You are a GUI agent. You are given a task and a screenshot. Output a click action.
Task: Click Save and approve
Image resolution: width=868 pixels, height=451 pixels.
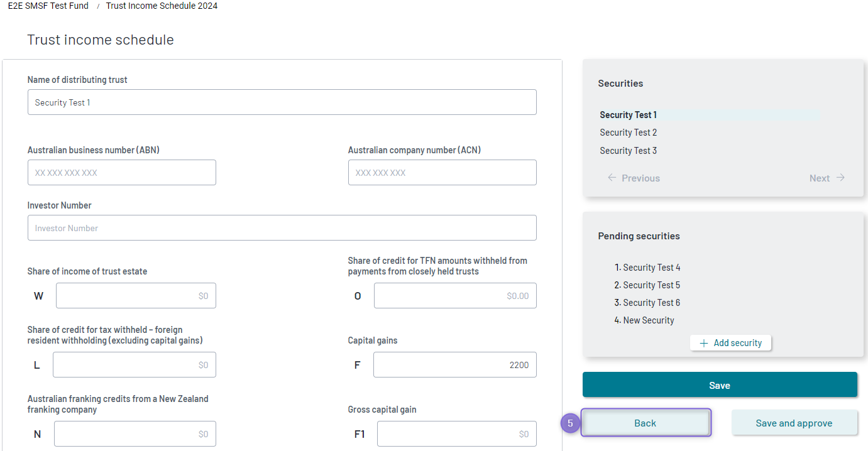click(x=794, y=423)
